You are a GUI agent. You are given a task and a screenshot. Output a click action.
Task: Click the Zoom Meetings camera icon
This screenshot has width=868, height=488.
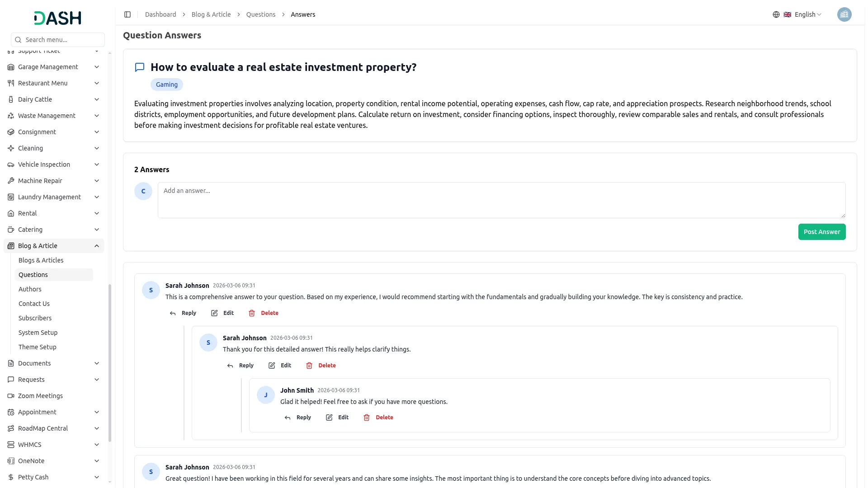[x=11, y=396]
